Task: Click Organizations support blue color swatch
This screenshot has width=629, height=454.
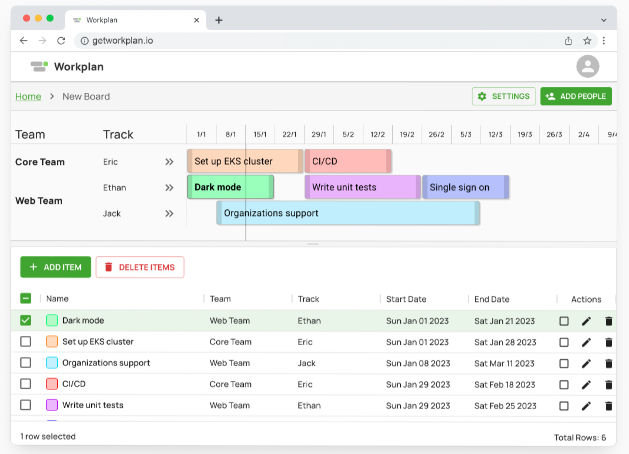Action: tap(52, 363)
